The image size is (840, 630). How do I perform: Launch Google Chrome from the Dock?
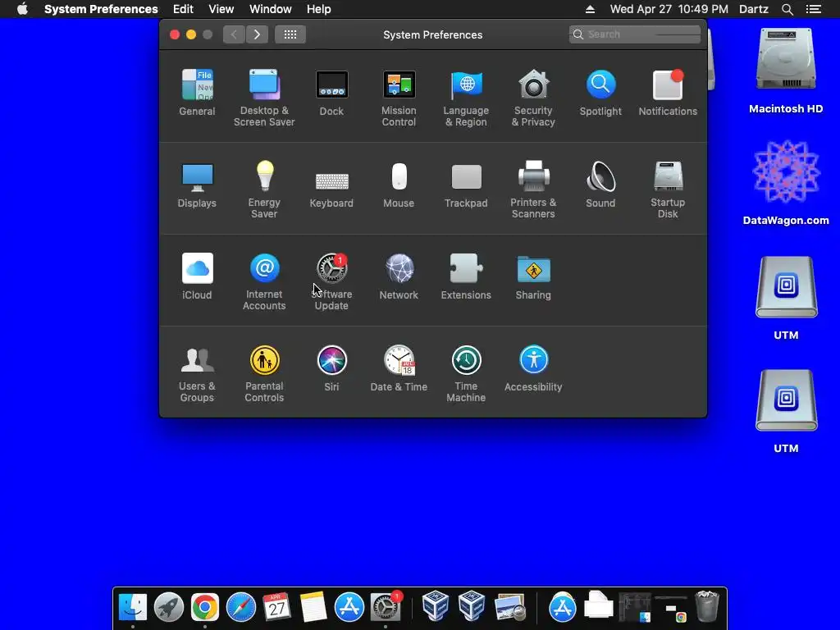tap(204, 607)
